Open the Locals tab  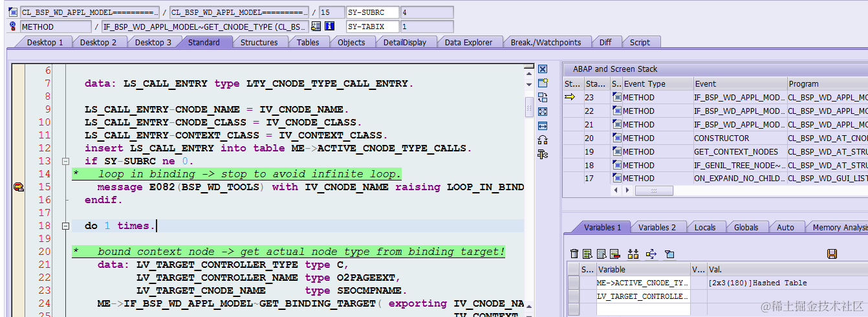point(705,227)
